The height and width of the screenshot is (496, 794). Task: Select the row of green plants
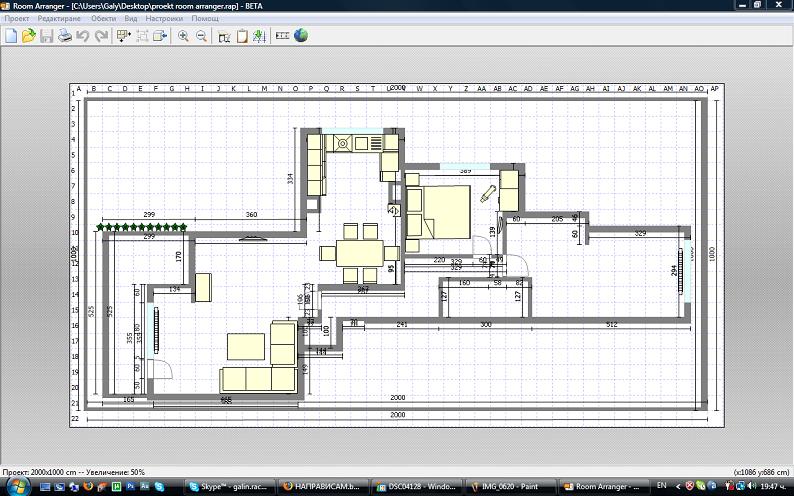click(x=142, y=227)
